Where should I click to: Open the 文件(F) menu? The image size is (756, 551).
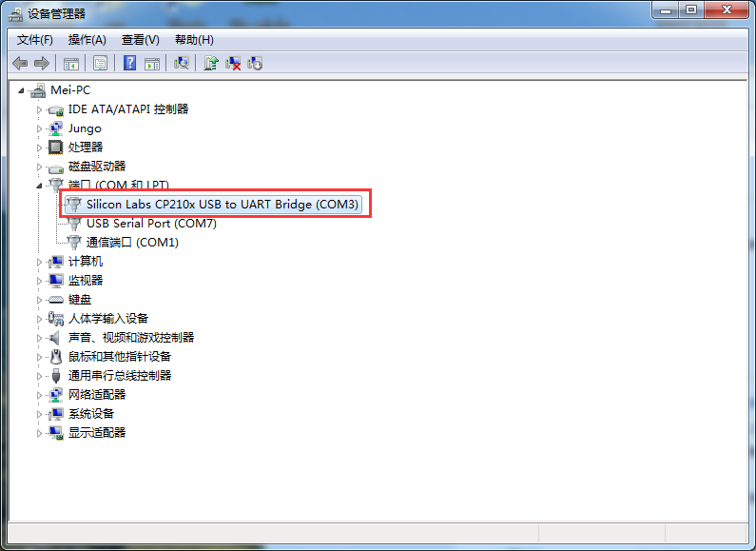point(35,40)
